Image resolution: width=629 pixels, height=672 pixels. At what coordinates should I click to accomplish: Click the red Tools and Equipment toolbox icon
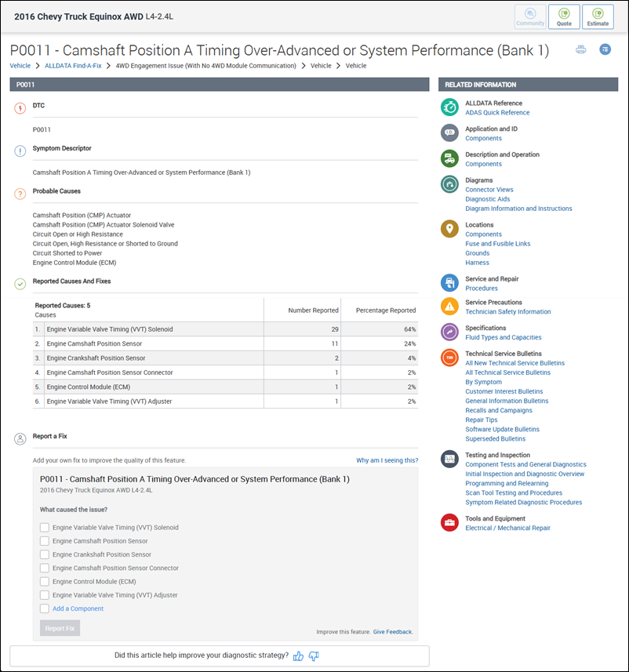(x=449, y=522)
